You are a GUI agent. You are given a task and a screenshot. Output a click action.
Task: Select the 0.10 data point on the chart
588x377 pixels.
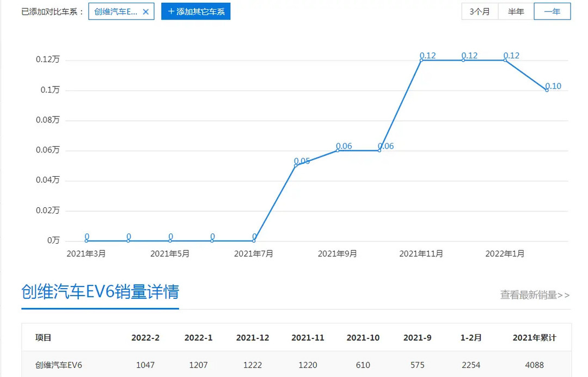coord(547,90)
